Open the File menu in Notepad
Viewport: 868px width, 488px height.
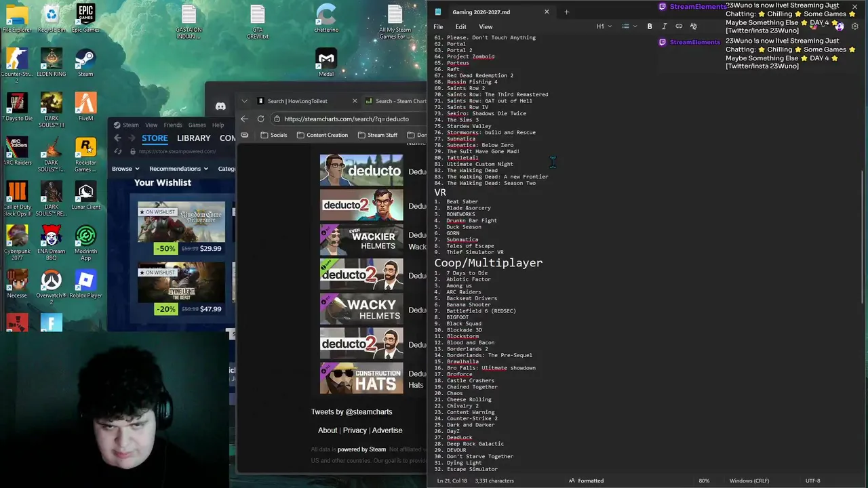pos(438,26)
